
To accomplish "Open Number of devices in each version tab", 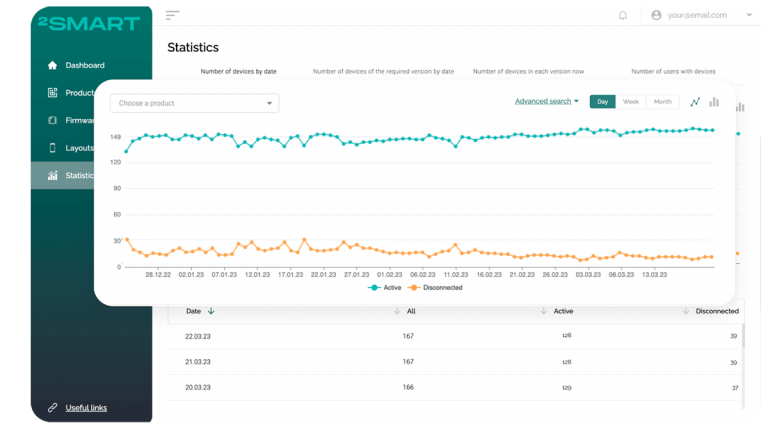I will coord(542,71).
